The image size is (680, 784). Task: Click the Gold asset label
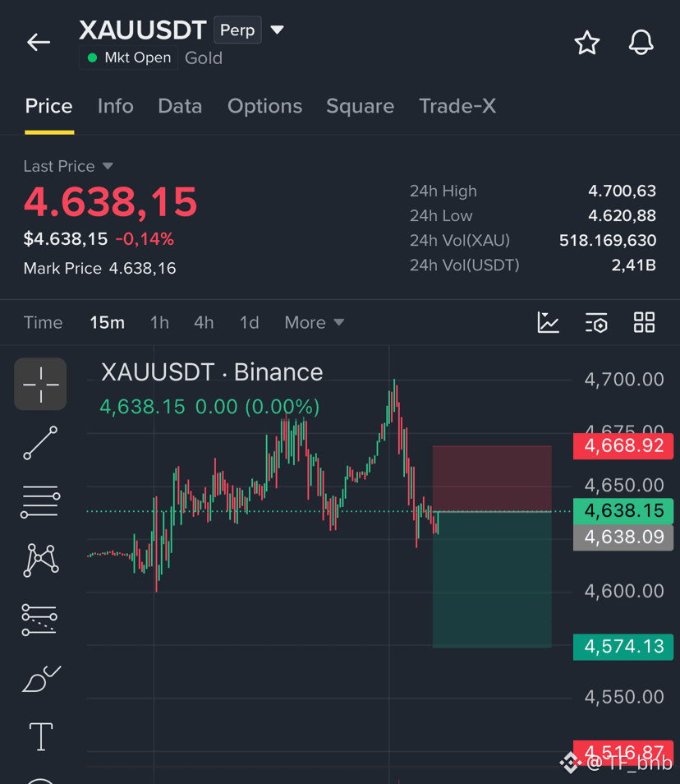pyautogui.click(x=204, y=58)
